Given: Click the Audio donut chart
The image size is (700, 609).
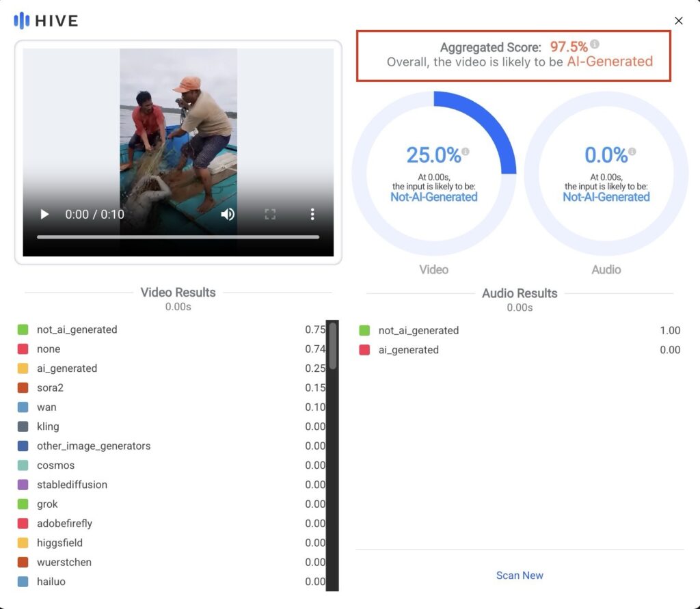Looking at the screenshot, I should pyautogui.click(x=606, y=173).
